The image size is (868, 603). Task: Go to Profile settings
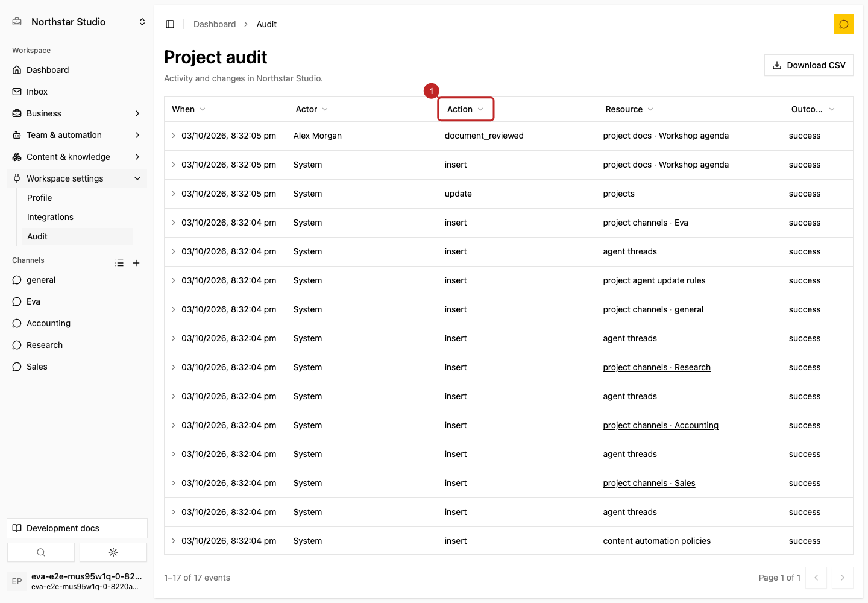77,198
